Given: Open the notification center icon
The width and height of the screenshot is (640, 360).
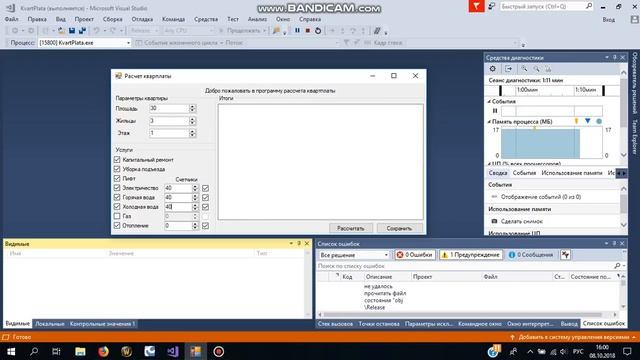Looking at the screenshot, I should pyautogui.click(x=627, y=351).
